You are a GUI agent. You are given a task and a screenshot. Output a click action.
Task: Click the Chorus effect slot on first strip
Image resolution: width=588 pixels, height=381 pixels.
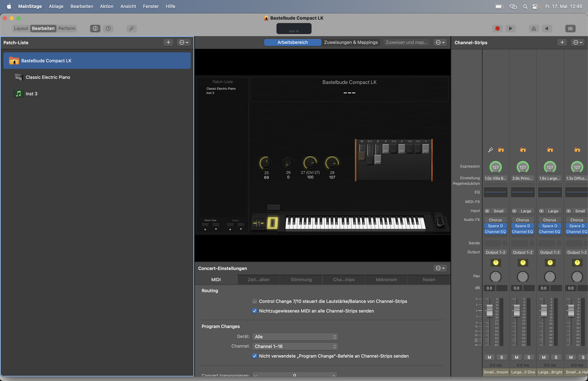tap(495, 220)
